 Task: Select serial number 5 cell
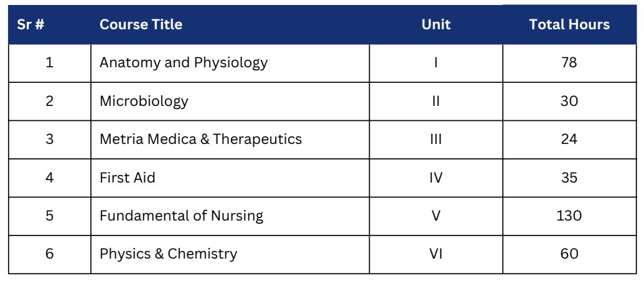49,216
